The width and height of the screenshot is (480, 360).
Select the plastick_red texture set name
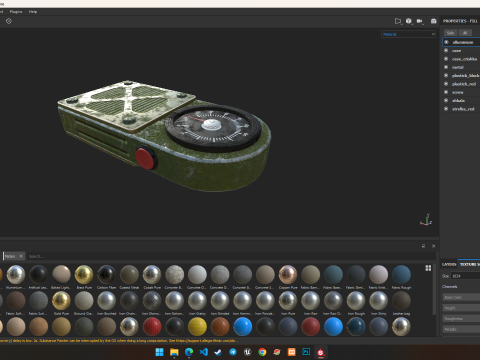point(464,84)
